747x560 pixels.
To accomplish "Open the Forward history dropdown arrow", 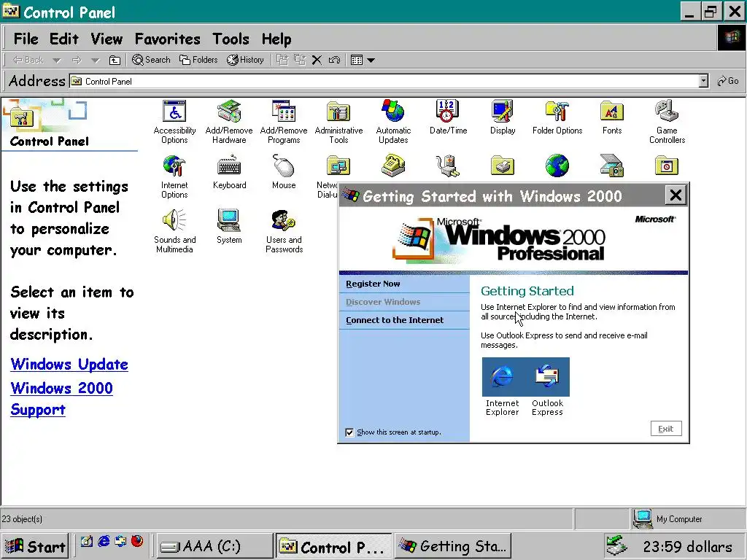I will click(96, 61).
